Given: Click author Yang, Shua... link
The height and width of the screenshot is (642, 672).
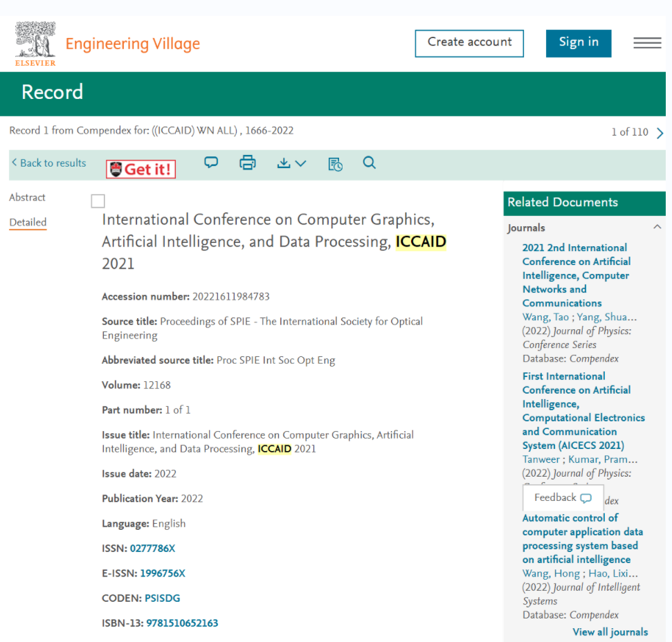Looking at the screenshot, I should click(x=607, y=317).
